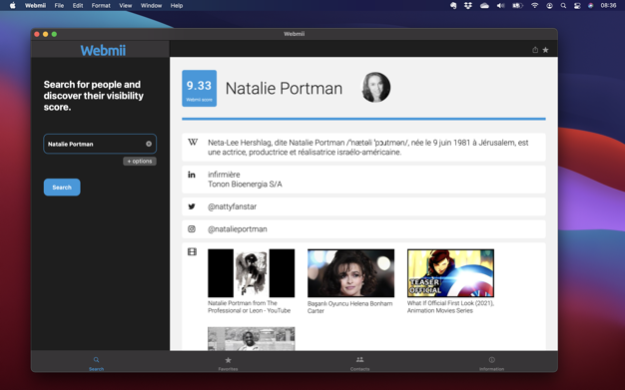Switch to the Contacts tab
The width and height of the screenshot is (625, 390).
tap(360, 363)
